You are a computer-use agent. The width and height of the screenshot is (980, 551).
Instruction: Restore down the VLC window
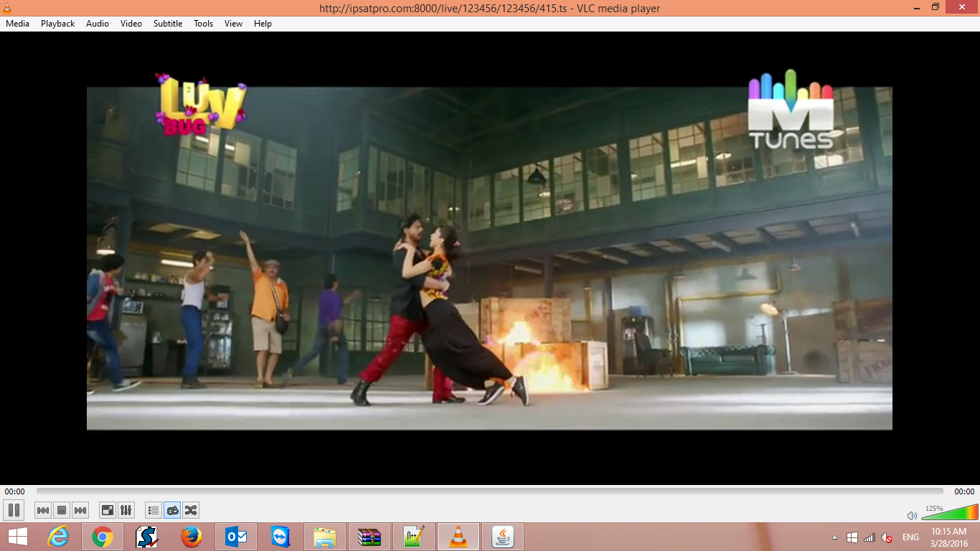coord(936,7)
